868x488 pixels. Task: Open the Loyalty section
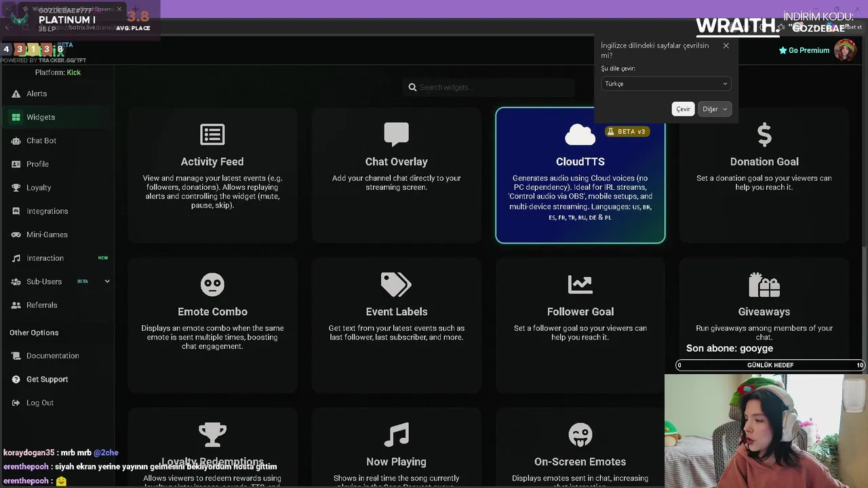(x=58, y=188)
